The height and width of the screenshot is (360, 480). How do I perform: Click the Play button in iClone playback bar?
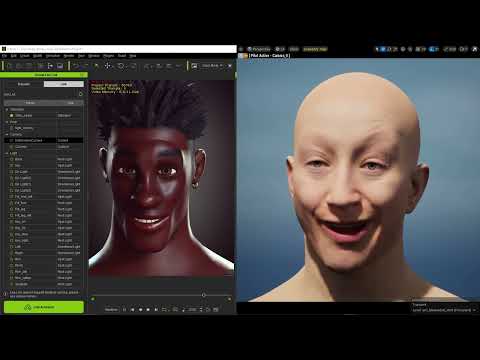(124, 310)
